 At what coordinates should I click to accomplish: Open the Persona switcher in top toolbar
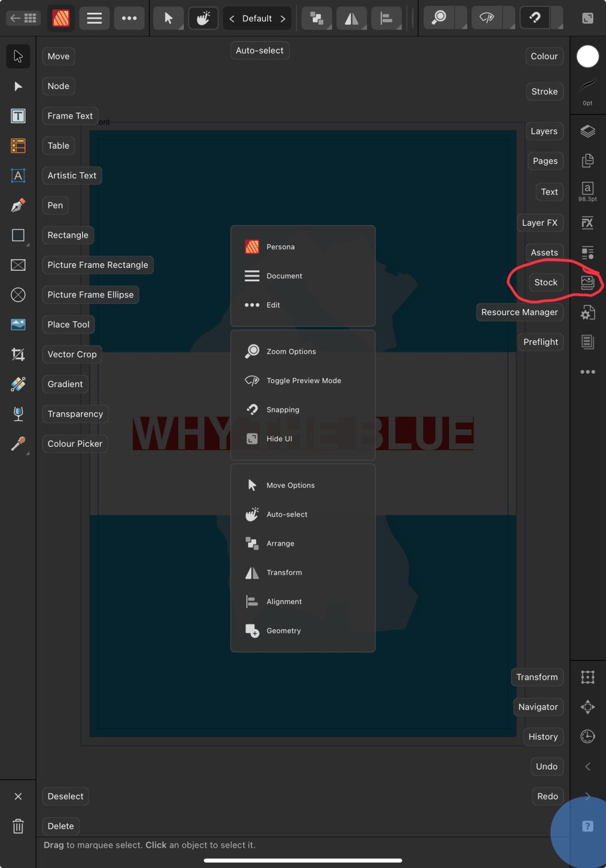click(61, 19)
